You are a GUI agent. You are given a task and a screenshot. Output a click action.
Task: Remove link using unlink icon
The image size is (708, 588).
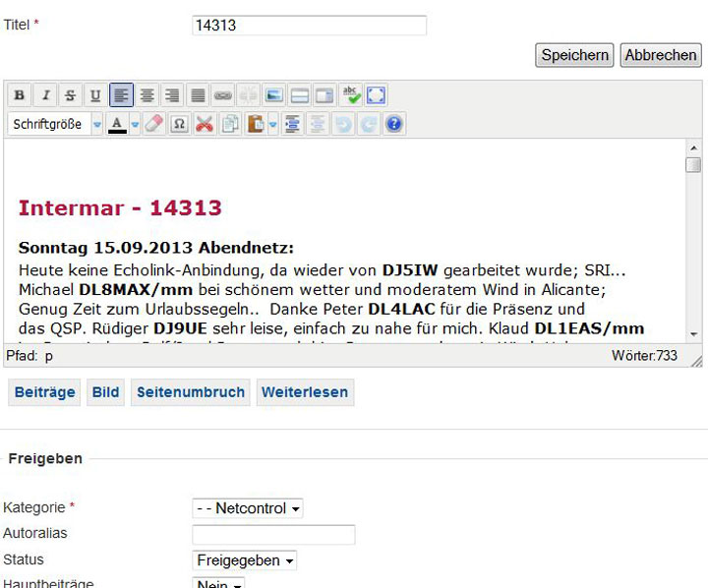click(x=249, y=94)
